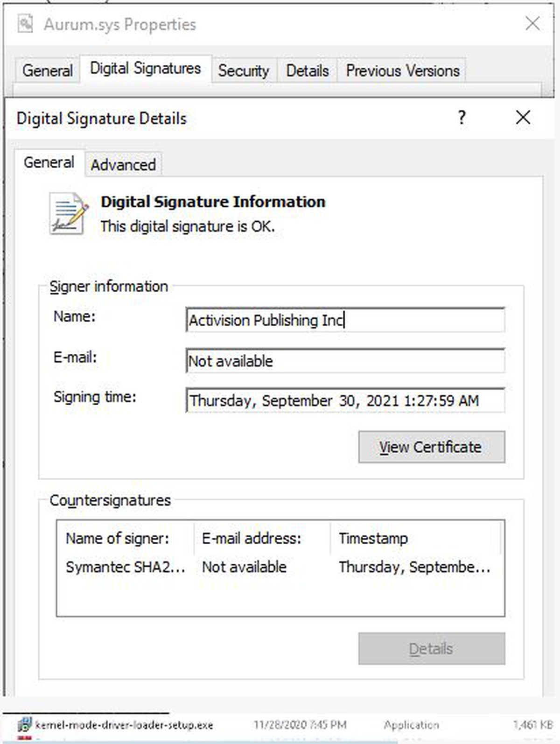560x744 pixels.
Task: Switch to the Advanced signature tab
Action: [x=123, y=165]
